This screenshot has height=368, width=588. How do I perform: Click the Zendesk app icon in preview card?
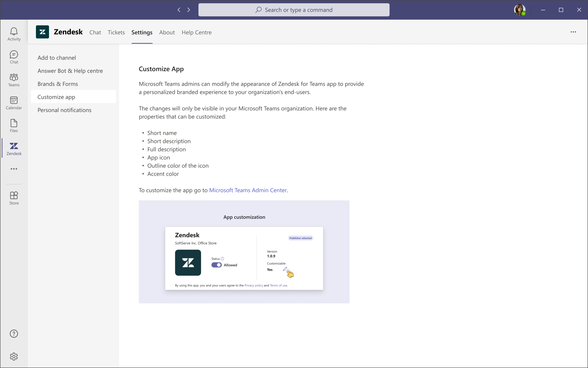[188, 263]
